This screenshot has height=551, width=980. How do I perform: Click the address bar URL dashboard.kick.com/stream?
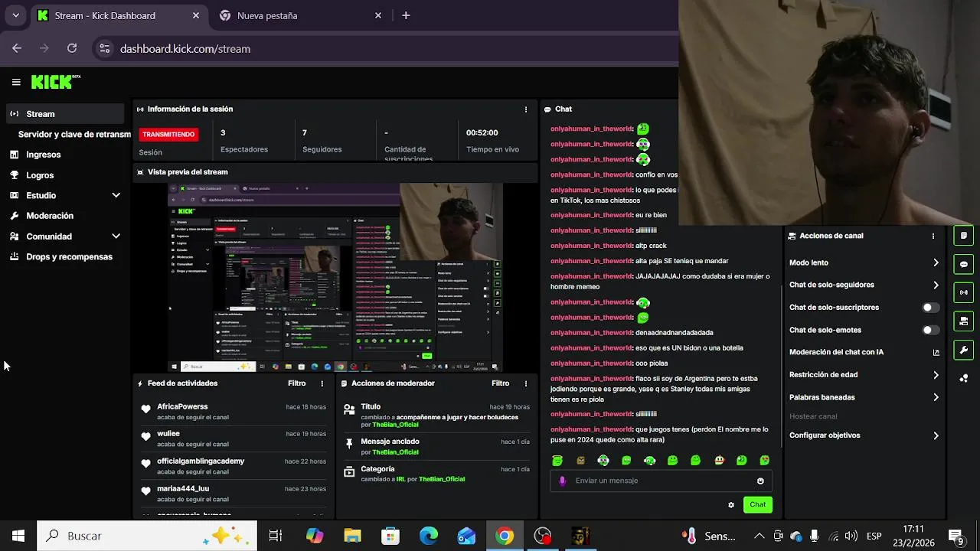pos(185,48)
